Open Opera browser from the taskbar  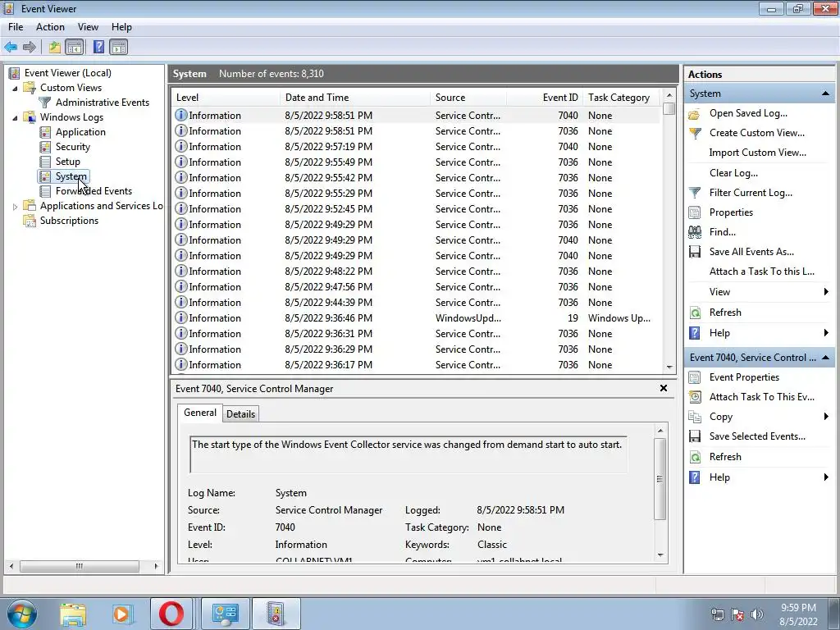pos(171,614)
